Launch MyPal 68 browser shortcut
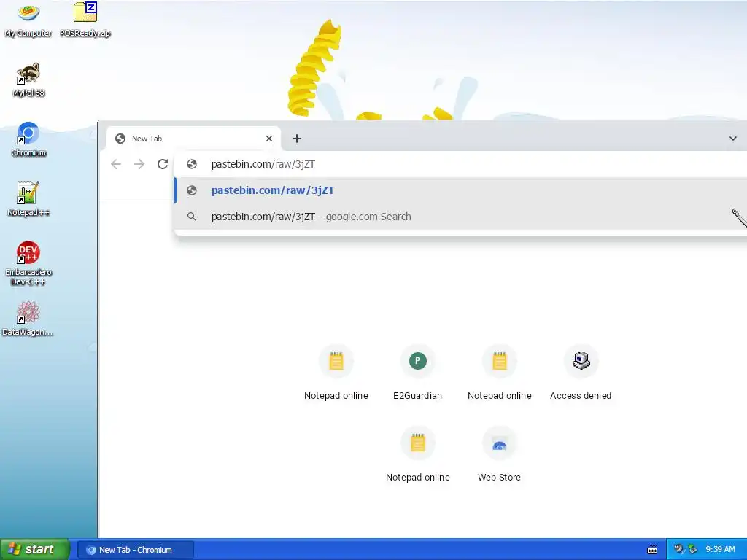747x560 pixels. click(x=28, y=80)
